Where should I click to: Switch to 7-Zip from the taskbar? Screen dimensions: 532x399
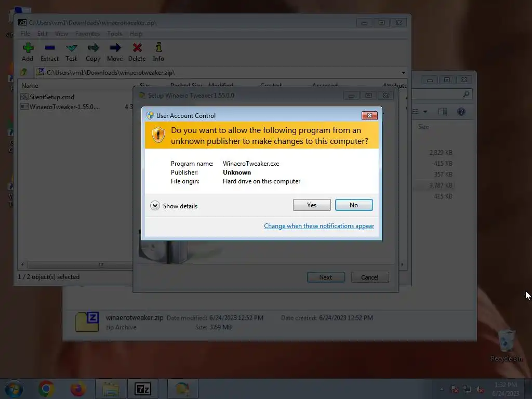point(143,389)
